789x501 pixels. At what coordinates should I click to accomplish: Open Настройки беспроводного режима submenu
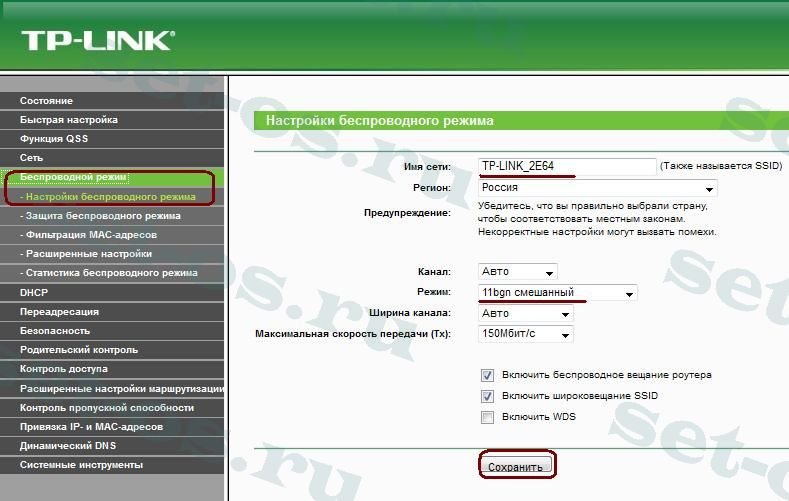(112, 197)
